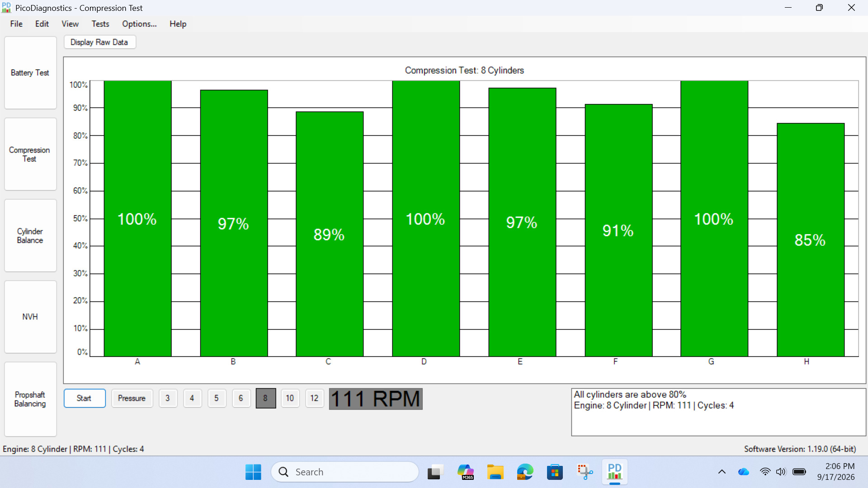This screenshot has width=868, height=488.
Task: Open the Options... menu
Action: click(139, 24)
